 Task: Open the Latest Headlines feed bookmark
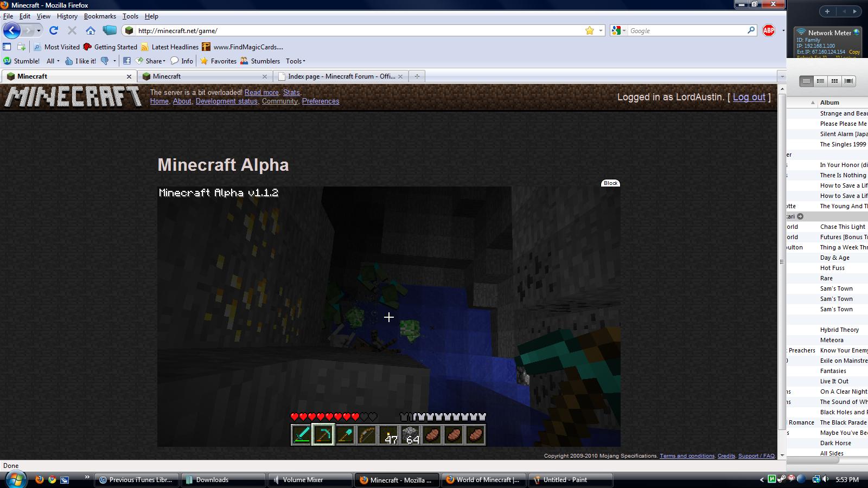[169, 47]
